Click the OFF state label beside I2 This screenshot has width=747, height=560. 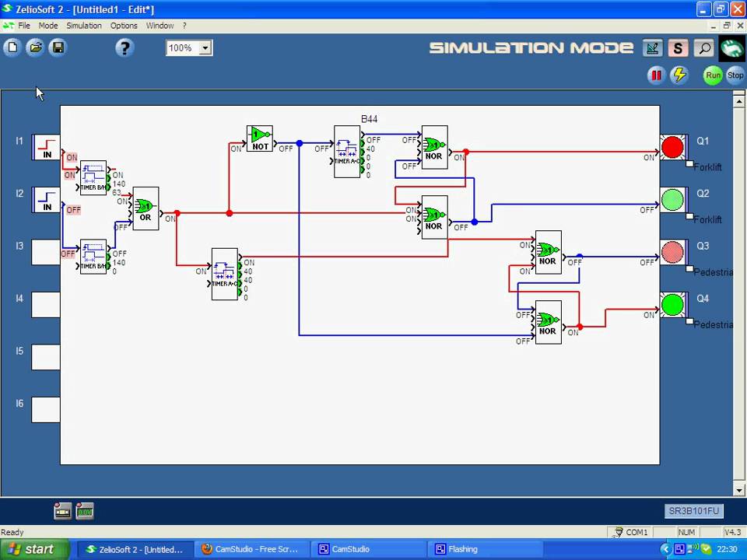[x=73, y=210]
